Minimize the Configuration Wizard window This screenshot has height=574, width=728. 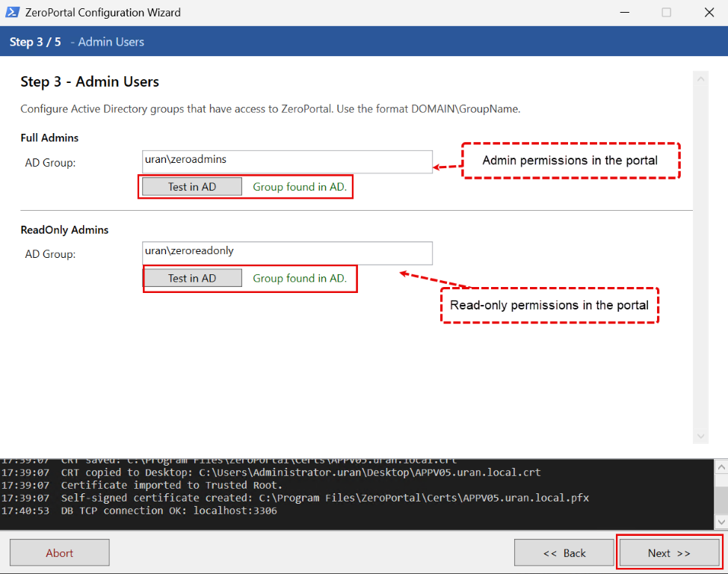624,13
